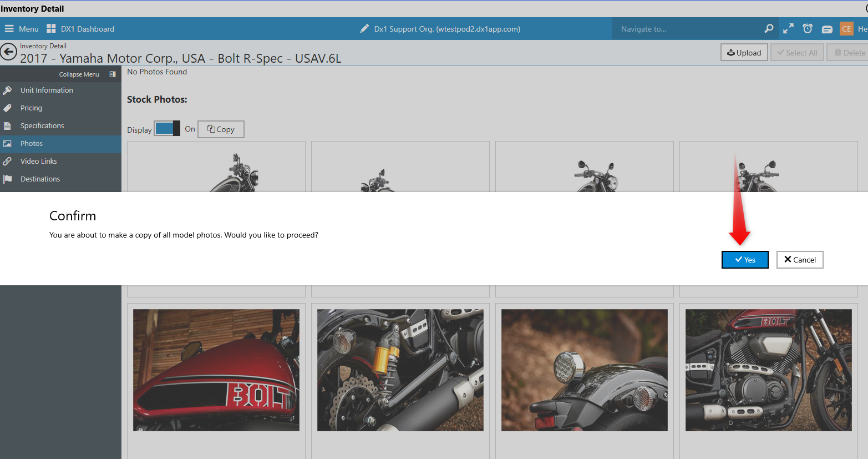The width and height of the screenshot is (868, 459).
Task: Go back using the circled arrow icon
Action: [x=8, y=52]
